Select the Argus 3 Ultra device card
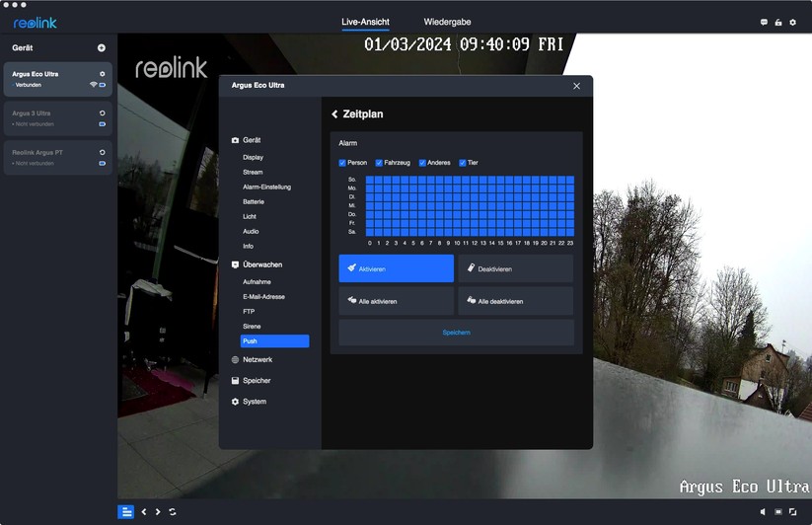This screenshot has height=525, width=812. (x=58, y=118)
